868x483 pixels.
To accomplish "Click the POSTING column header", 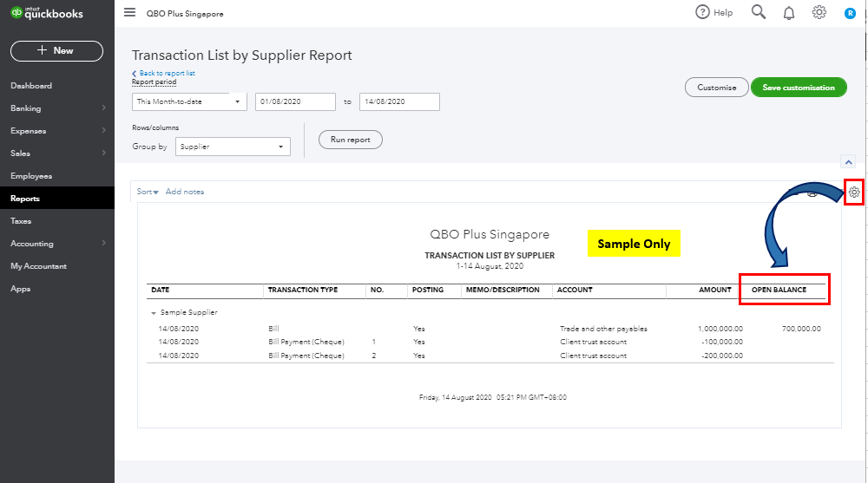I will tap(428, 290).
